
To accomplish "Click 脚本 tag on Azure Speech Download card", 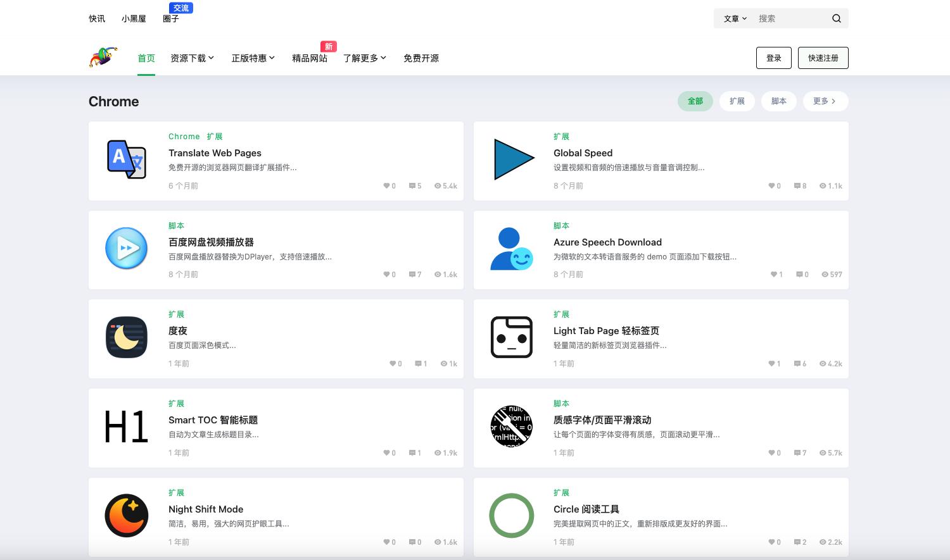I will (x=561, y=226).
